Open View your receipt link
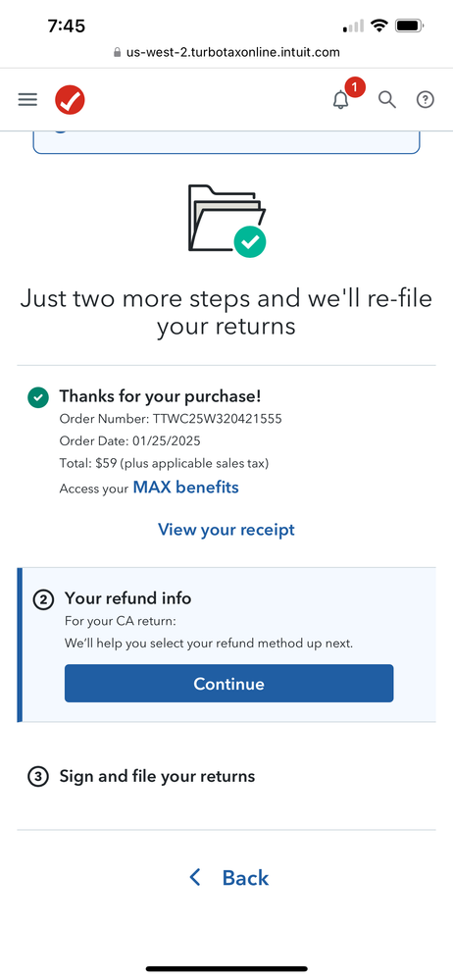The width and height of the screenshot is (453, 980). coord(226,530)
